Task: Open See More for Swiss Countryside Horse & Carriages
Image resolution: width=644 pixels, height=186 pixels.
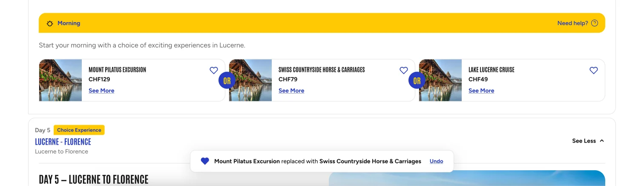Action: 291,91
